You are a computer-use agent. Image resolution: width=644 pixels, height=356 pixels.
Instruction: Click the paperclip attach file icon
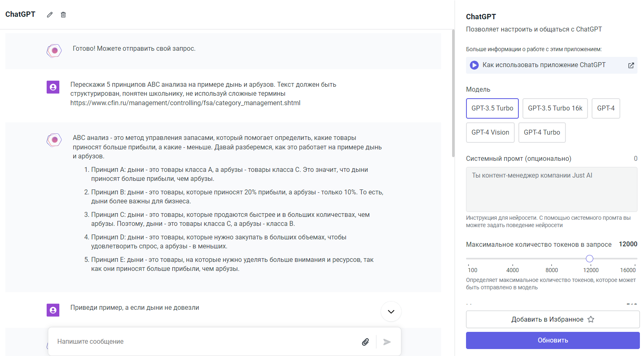click(x=365, y=342)
